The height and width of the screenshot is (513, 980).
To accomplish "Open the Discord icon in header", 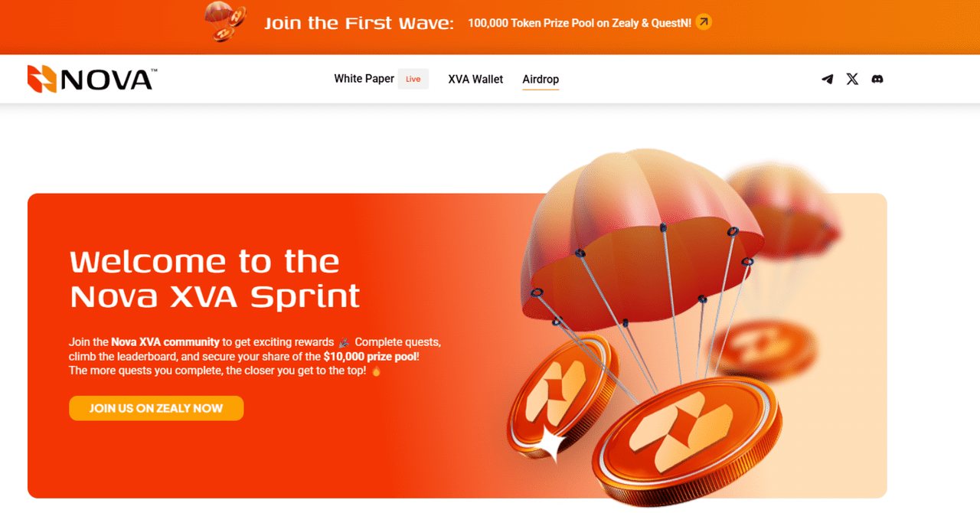I will (877, 79).
